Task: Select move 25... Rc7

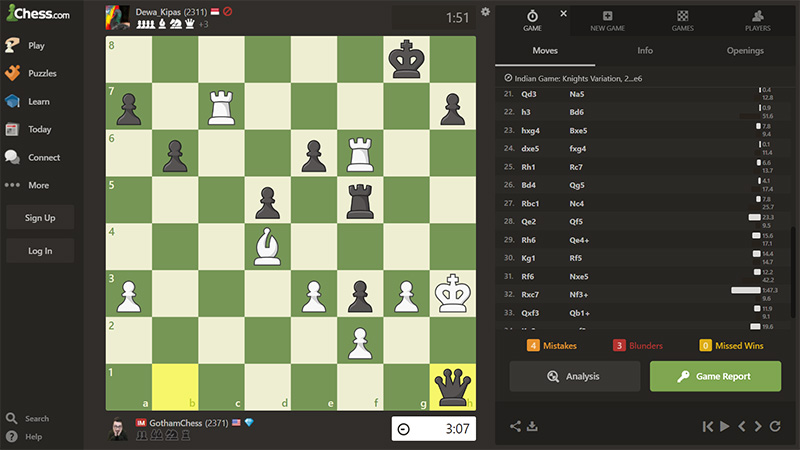Action: 576,167
